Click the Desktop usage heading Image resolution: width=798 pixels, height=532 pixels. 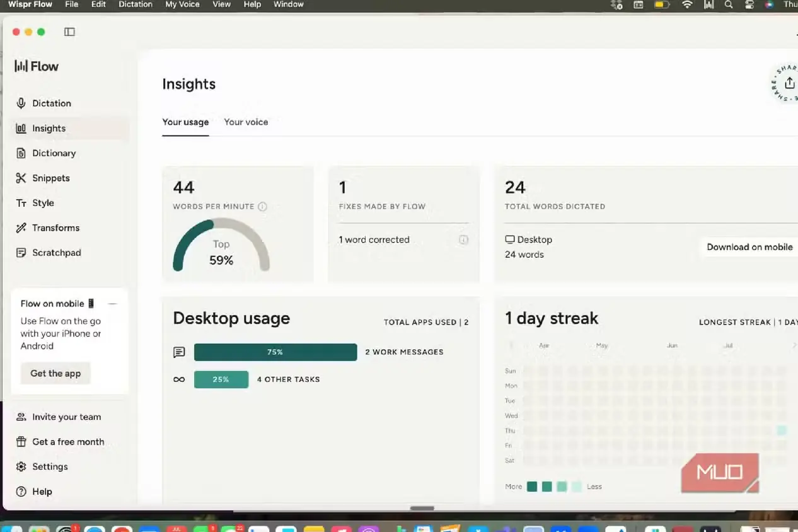point(231,318)
